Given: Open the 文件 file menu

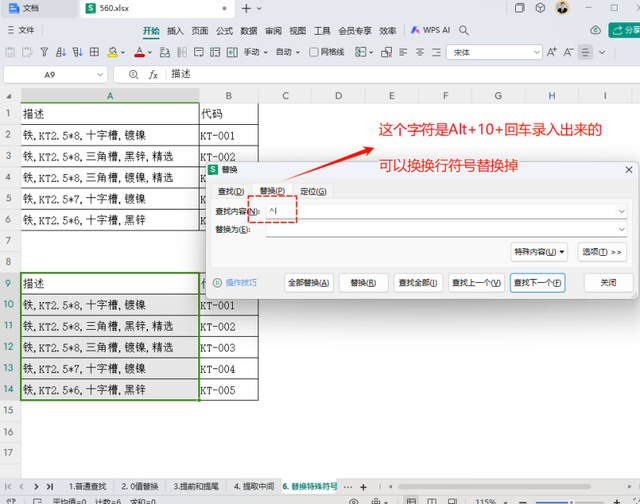Looking at the screenshot, I should click(21, 30).
